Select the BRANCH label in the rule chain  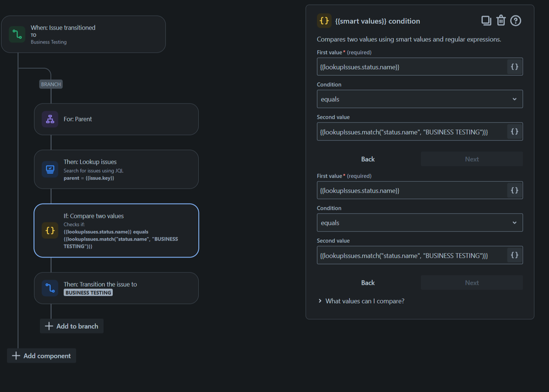point(51,84)
